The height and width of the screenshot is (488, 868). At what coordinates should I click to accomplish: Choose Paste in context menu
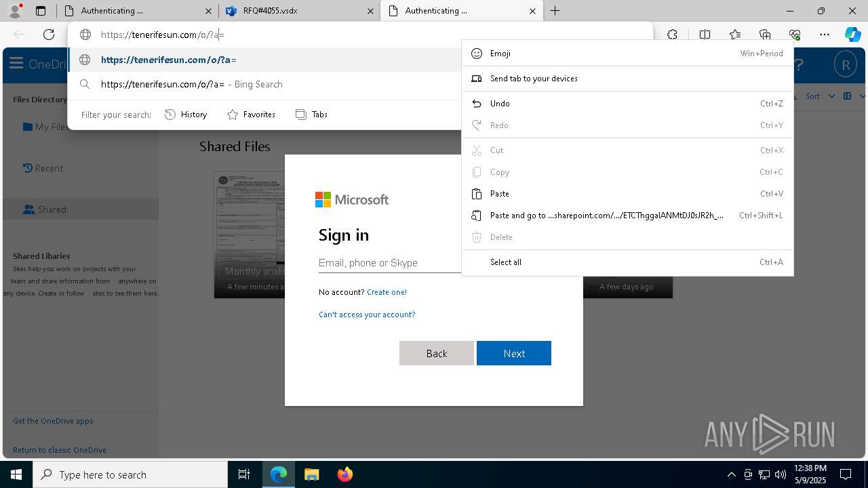pos(627,194)
